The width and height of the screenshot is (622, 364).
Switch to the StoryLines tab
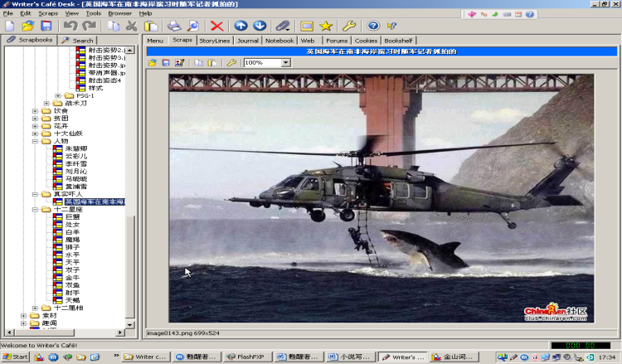coord(215,41)
